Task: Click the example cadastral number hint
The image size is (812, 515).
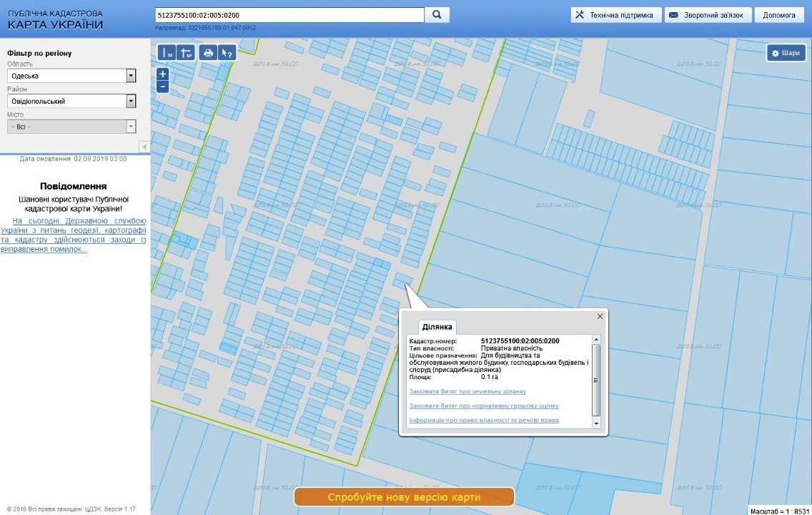Action: pos(205,28)
